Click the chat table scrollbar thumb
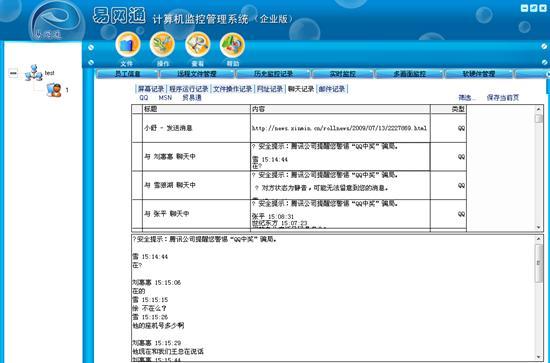The height and width of the screenshot is (363, 550). click(539, 119)
